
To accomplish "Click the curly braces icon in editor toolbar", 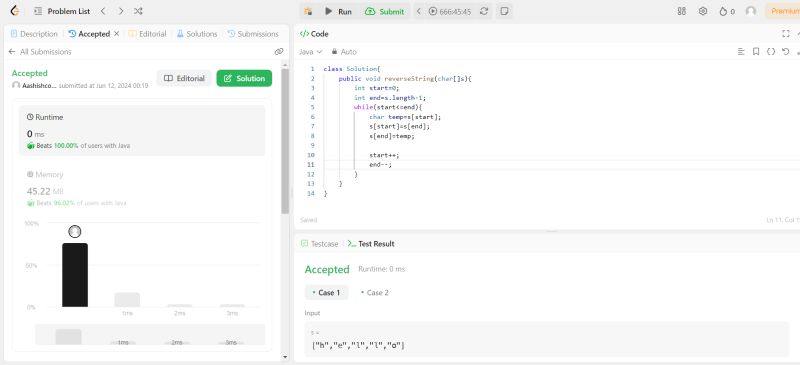I will [771, 52].
